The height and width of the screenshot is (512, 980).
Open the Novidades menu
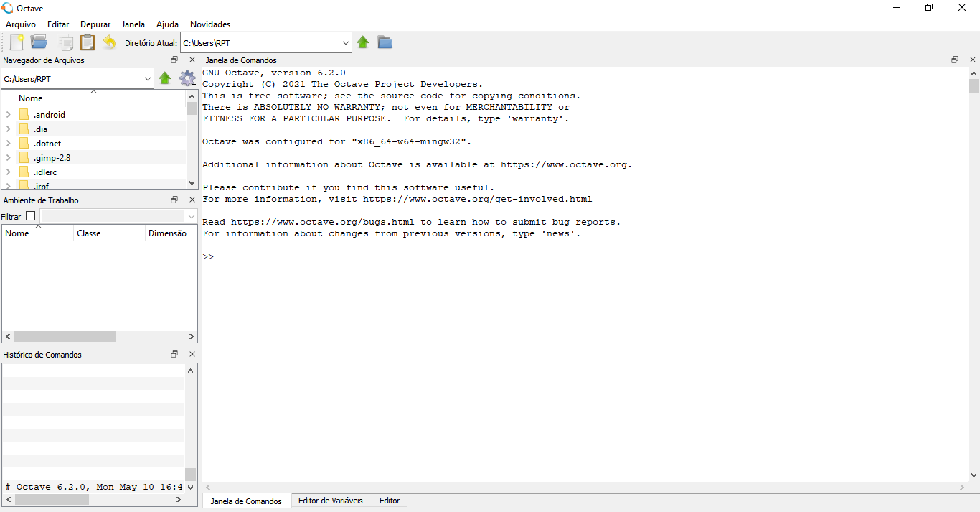click(210, 24)
